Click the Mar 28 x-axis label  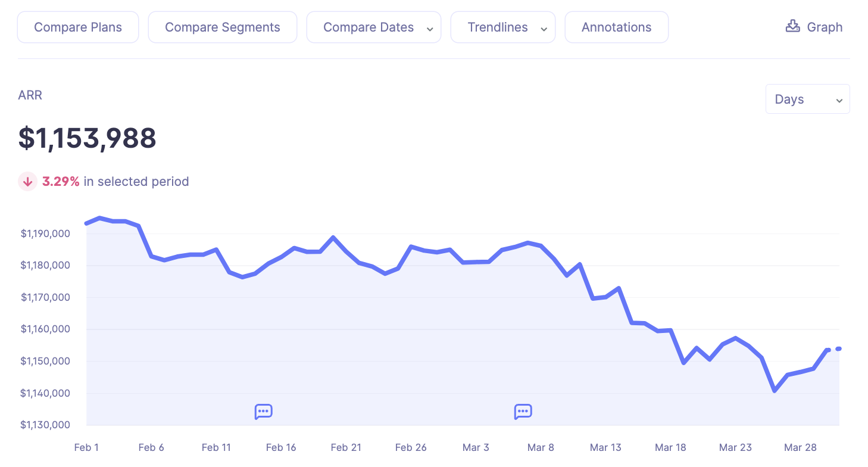(800, 447)
